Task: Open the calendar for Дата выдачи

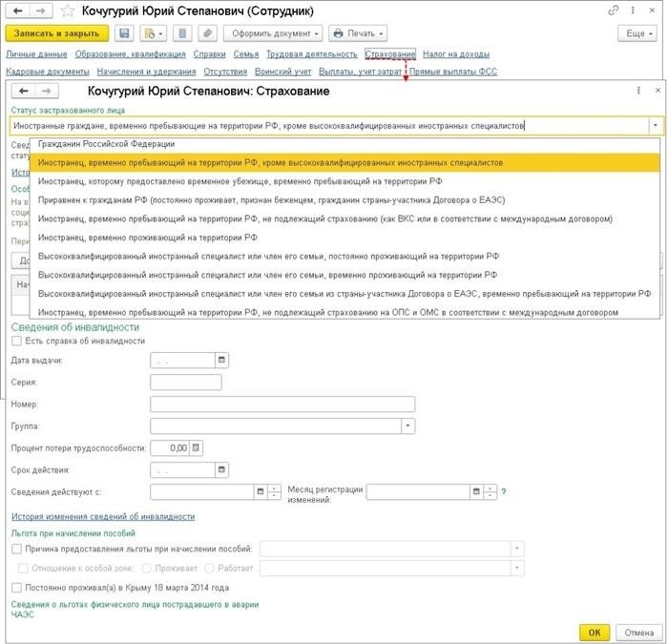Action: [221, 361]
